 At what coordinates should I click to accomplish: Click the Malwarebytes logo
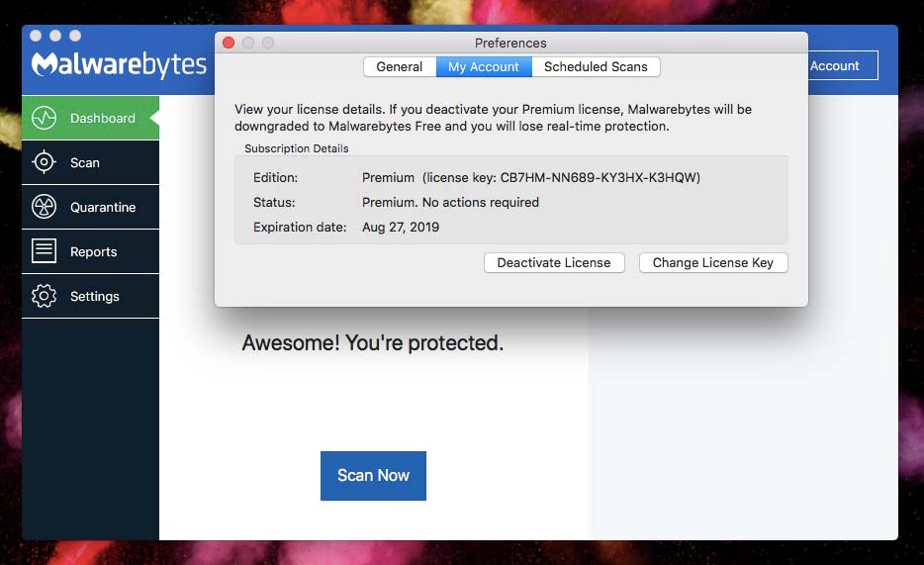(x=119, y=64)
